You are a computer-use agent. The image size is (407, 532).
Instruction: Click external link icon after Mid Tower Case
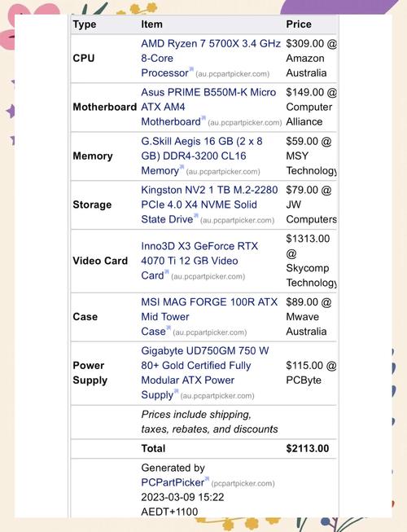click(168, 328)
